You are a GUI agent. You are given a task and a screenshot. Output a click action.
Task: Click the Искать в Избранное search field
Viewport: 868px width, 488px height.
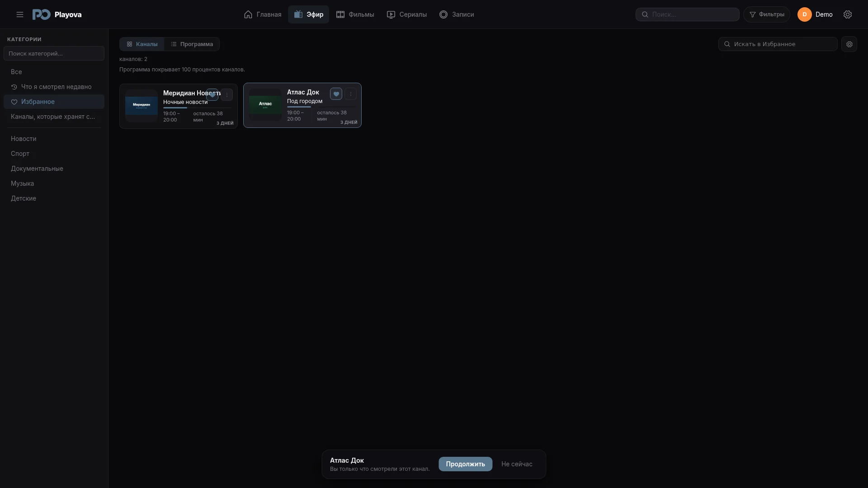click(778, 44)
